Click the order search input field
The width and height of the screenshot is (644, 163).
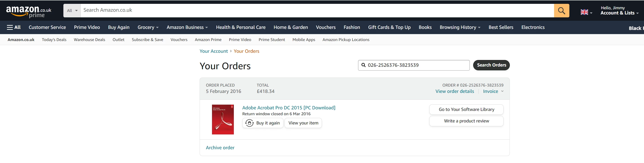[x=414, y=65]
